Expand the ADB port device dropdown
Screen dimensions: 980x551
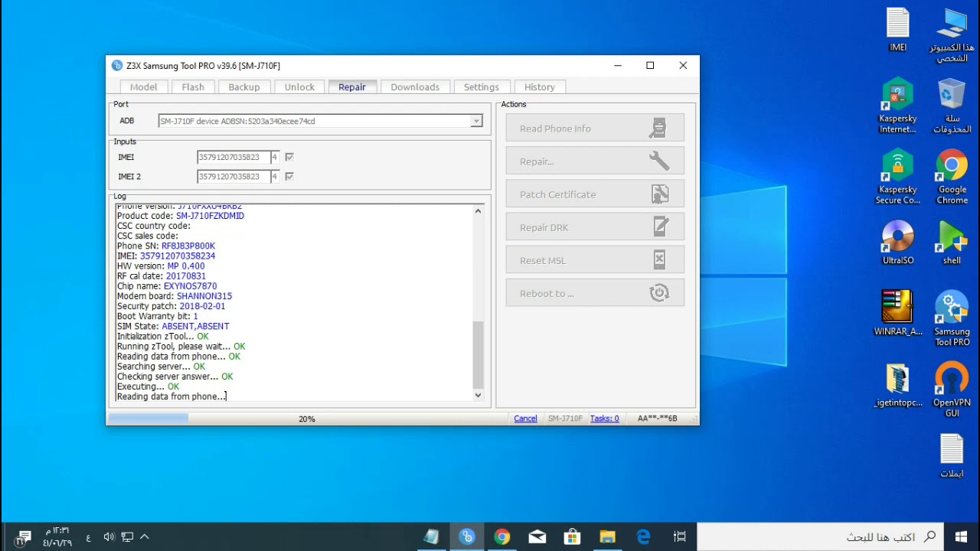pos(476,121)
